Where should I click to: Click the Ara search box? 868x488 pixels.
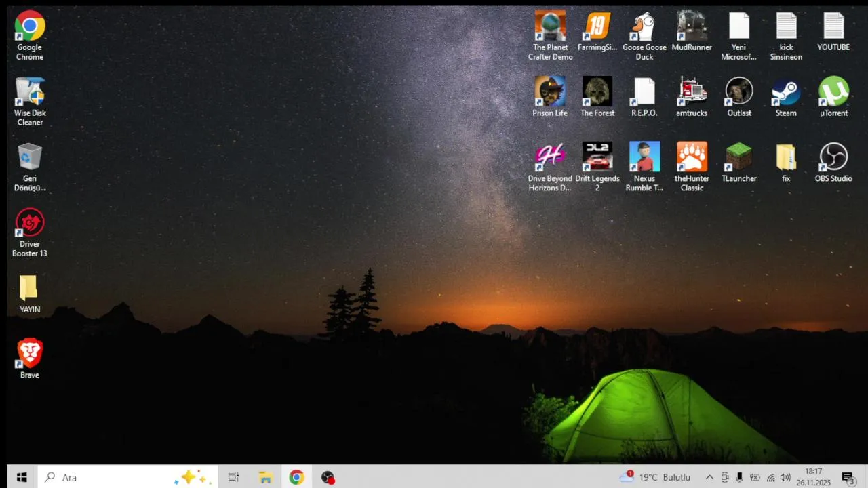point(127,477)
